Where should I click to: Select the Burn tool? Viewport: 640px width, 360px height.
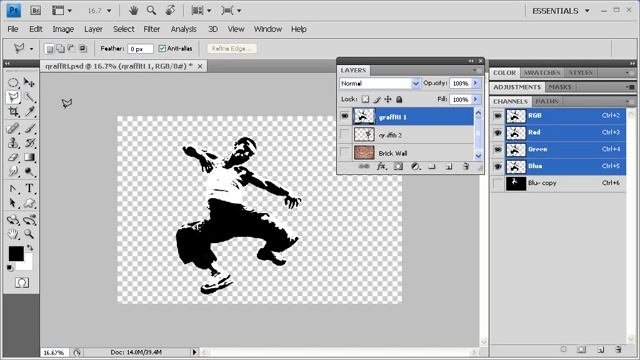(29, 171)
